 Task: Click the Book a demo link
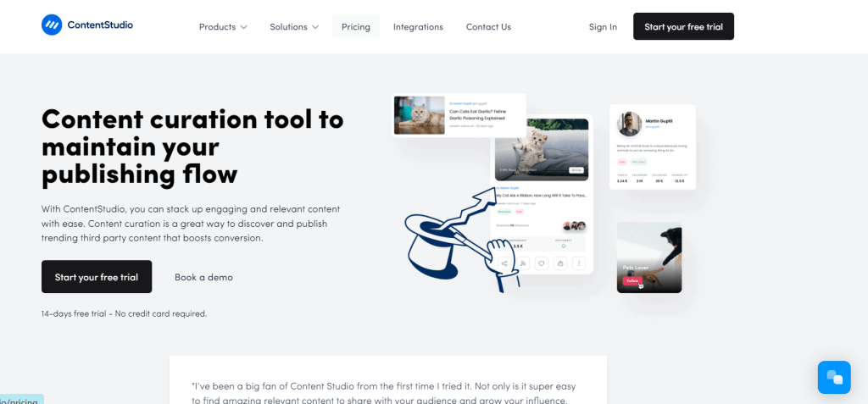click(x=203, y=277)
